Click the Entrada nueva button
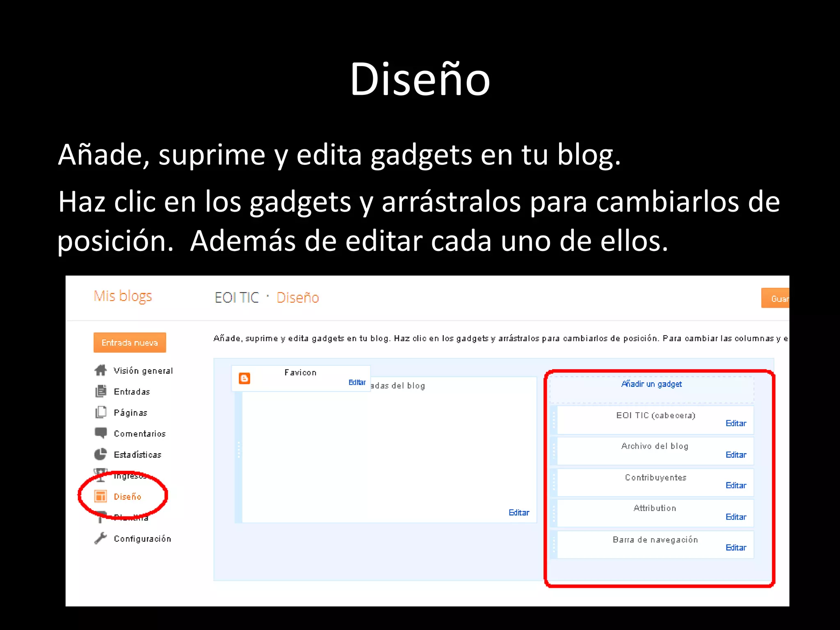Image resolution: width=840 pixels, height=630 pixels. tap(130, 342)
